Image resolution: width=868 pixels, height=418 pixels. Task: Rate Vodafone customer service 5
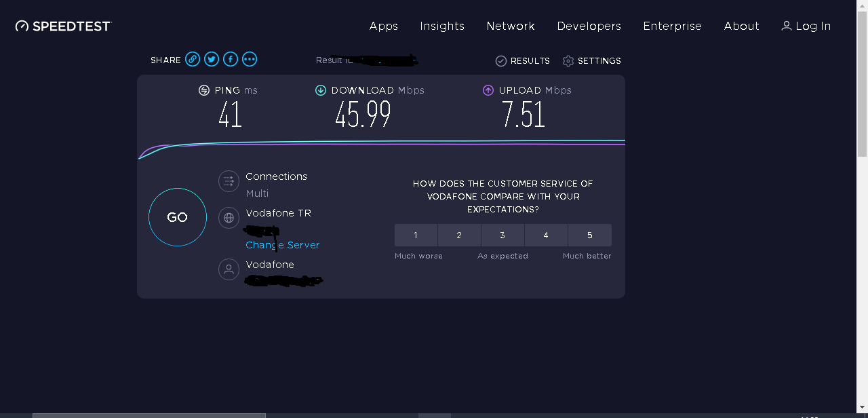tap(590, 235)
